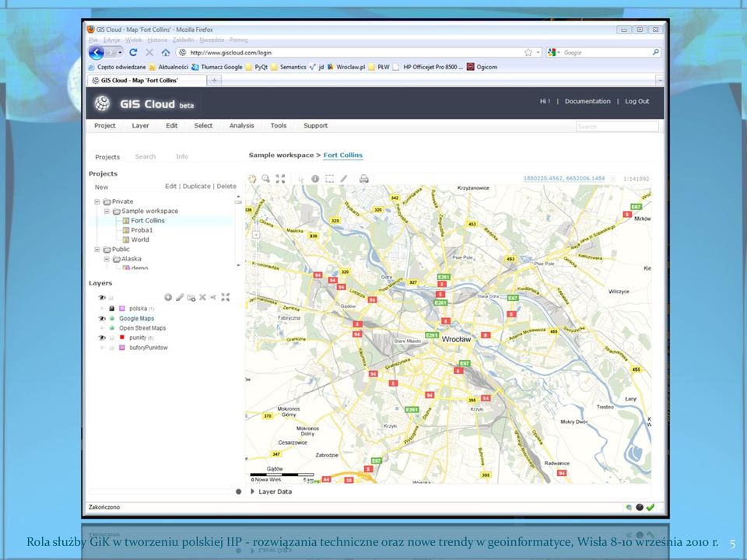
Task: Toggle visibility of the Google Maps layer
Action: (x=101, y=319)
